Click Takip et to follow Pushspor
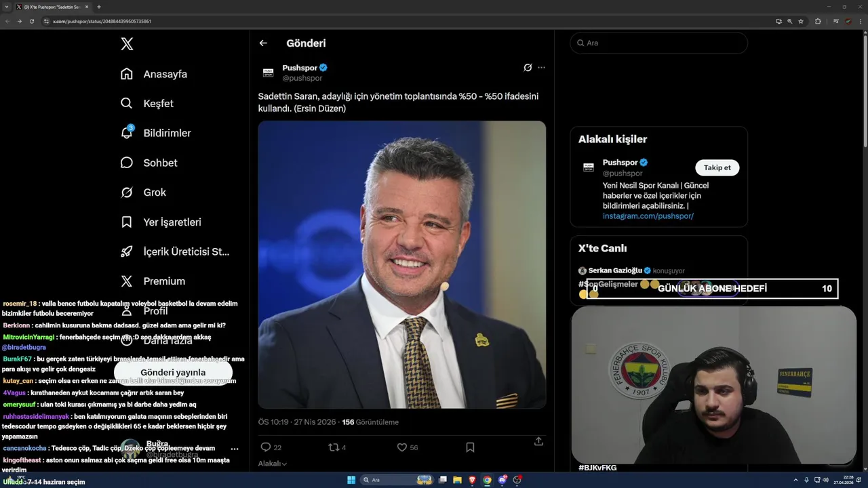 point(717,167)
